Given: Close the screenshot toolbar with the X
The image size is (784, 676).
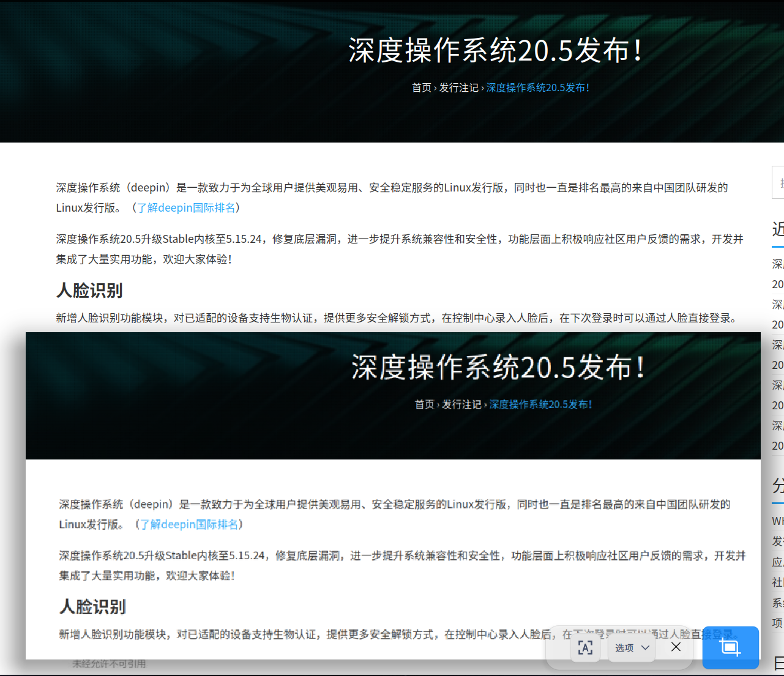Looking at the screenshot, I should tap(675, 647).
